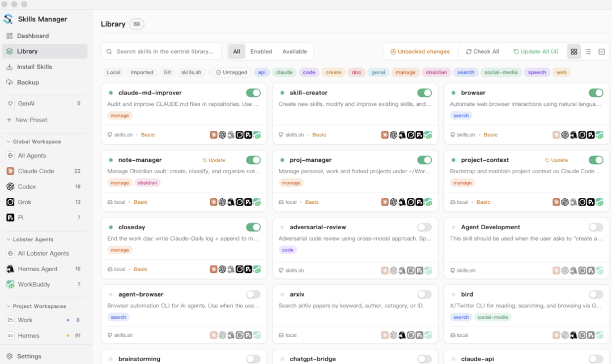Turn on the arxiv skill toggle
The height and width of the screenshot is (364, 612).
tap(424, 294)
